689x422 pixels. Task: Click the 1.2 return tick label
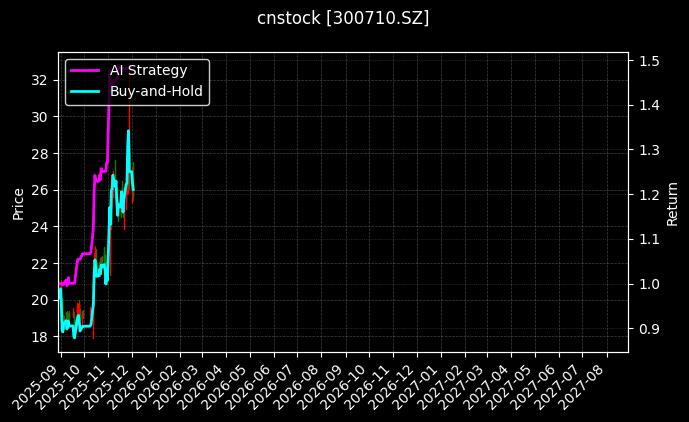[x=649, y=195]
